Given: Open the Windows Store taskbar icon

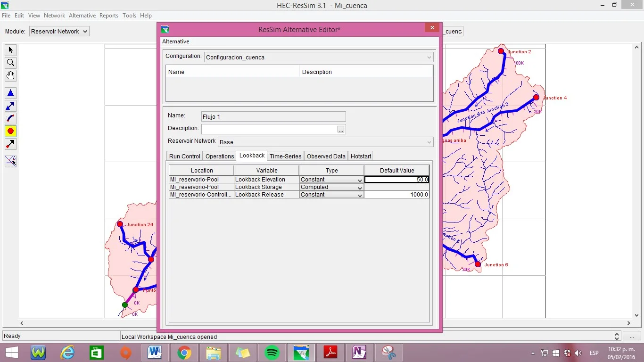Looking at the screenshot, I should (x=97, y=353).
